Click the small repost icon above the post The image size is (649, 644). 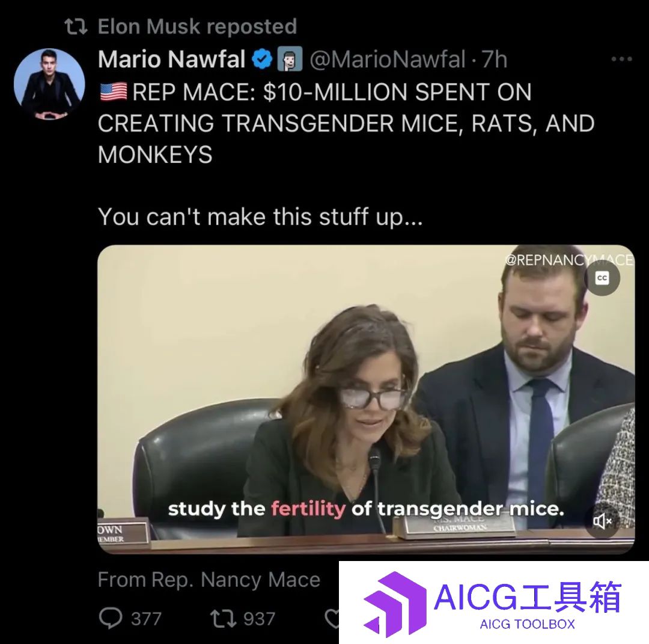click(x=76, y=26)
